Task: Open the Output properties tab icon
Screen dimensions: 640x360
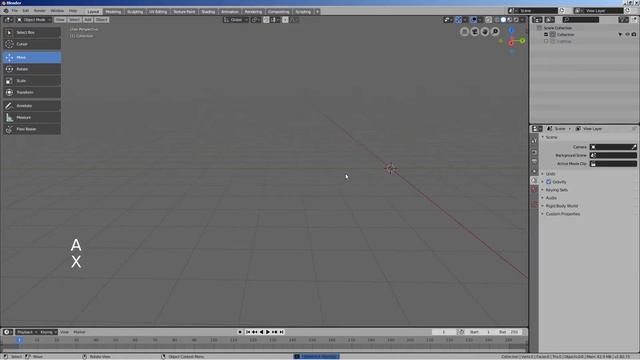Action: click(x=534, y=161)
